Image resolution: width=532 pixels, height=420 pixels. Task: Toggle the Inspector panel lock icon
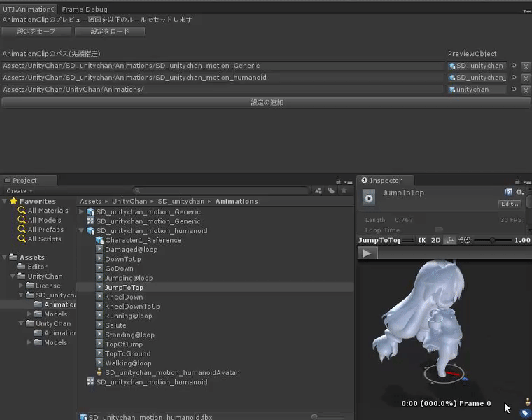pyautogui.click(x=517, y=181)
